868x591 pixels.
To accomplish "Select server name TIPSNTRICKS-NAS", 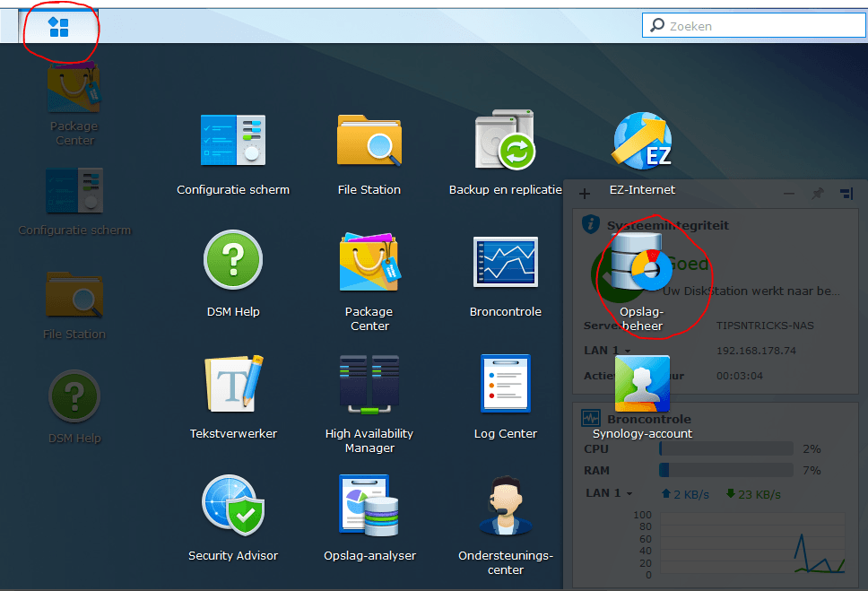I will 765,326.
